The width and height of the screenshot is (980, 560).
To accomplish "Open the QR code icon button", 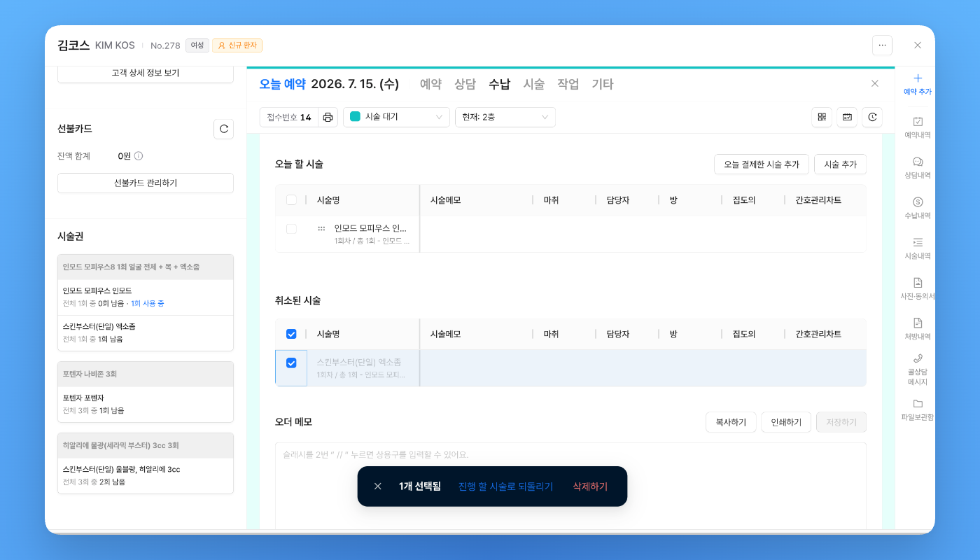I will 822,118.
